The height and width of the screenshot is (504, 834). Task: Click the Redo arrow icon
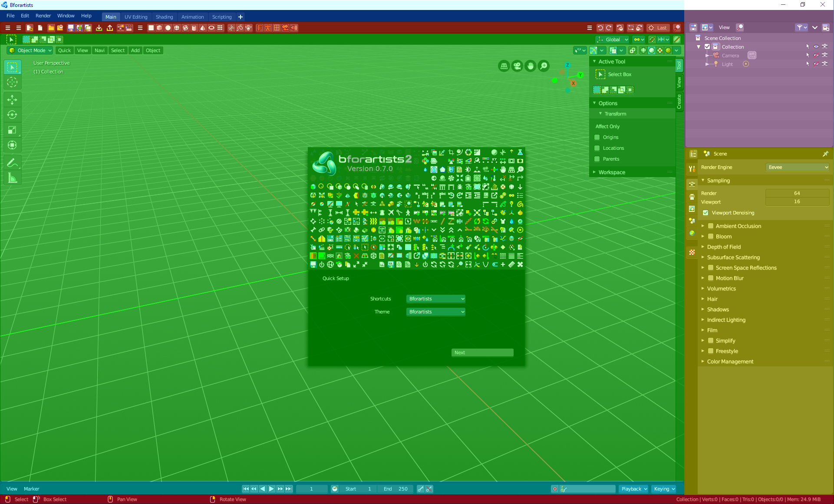coord(609,28)
